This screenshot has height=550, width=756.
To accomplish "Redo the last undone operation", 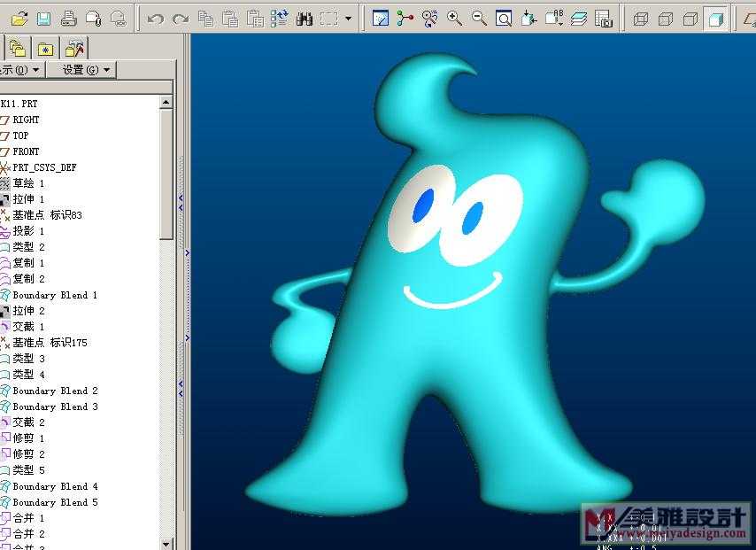I will pyautogui.click(x=181, y=19).
